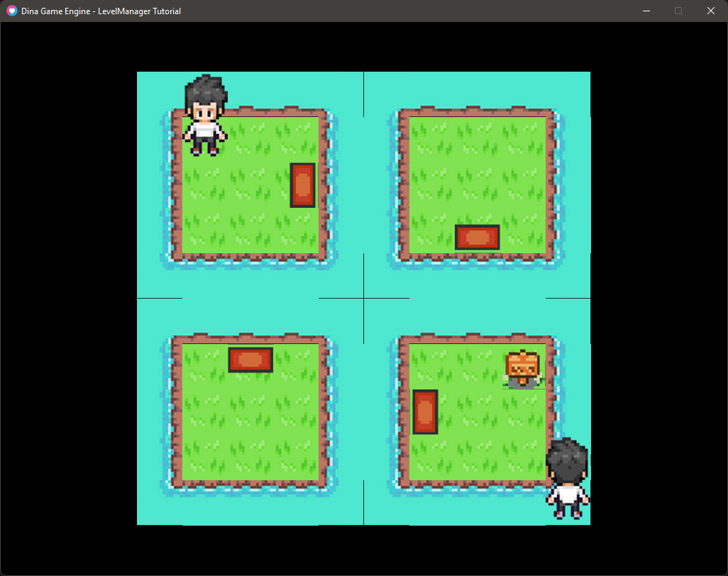Image resolution: width=728 pixels, height=576 pixels.
Task: Click the horizontal red rug on bottom-left island
Action: pyautogui.click(x=250, y=360)
